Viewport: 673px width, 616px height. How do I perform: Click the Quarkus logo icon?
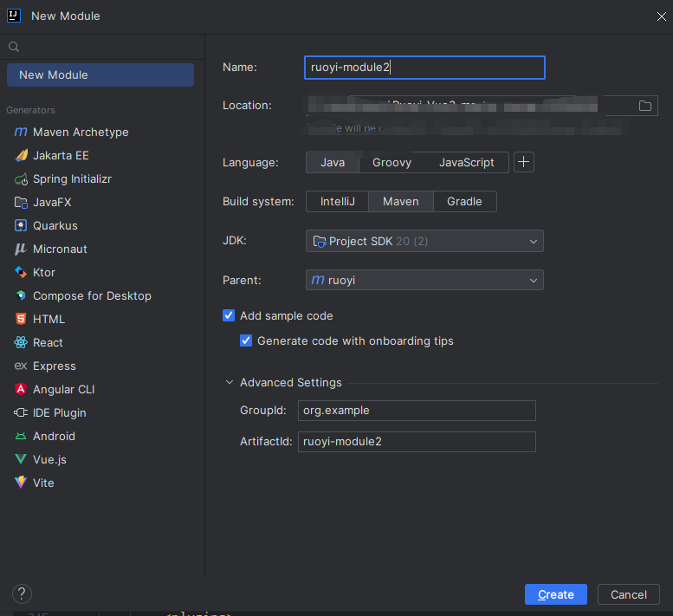pyautogui.click(x=21, y=225)
